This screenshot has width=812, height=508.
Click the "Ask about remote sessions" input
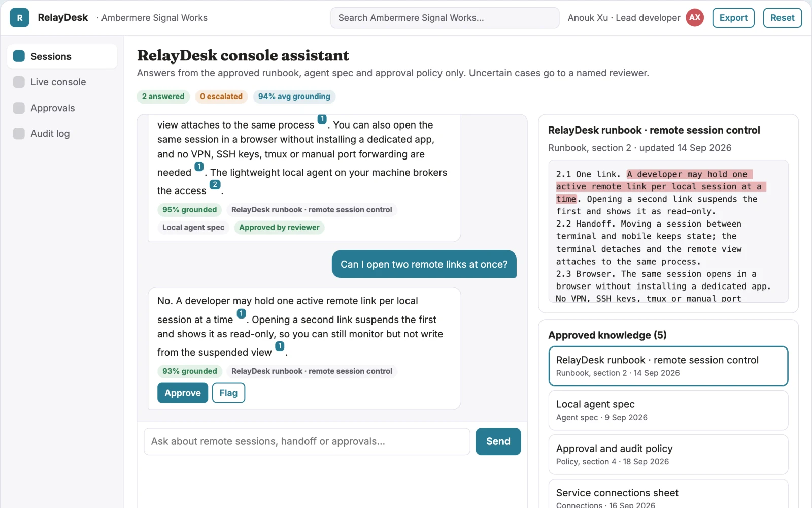point(307,441)
